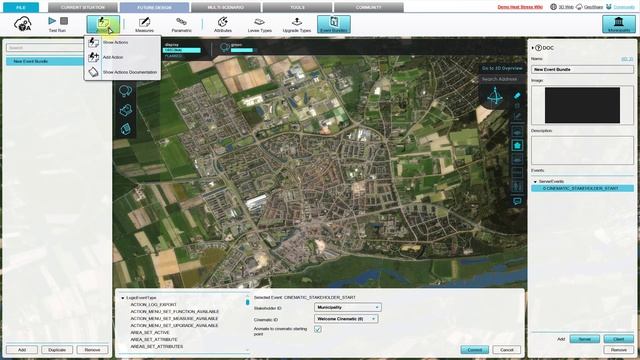Open the cloud project icon
Screen dimensions: 640x360
pos(23,24)
